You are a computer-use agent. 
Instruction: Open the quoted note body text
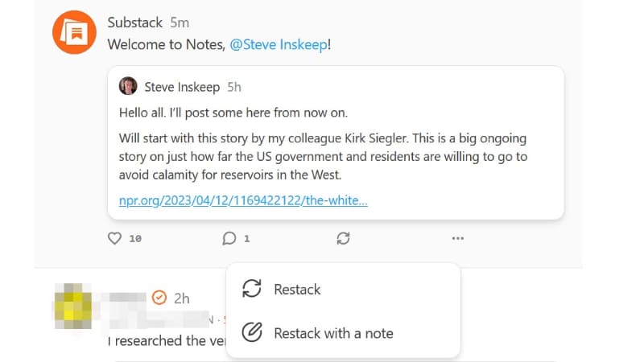point(322,152)
